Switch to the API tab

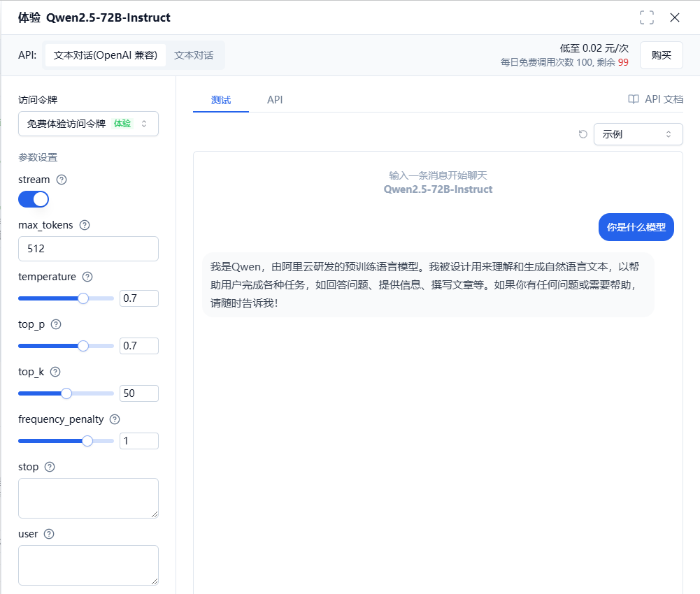tap(275, 99)
